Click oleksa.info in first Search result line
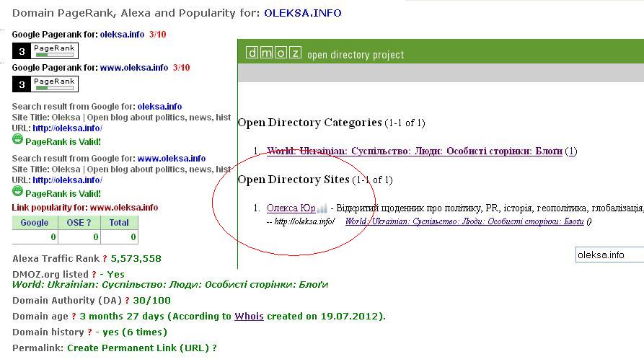The width and height of the screenshot is (644, 362). pyautogui.click(x=159, y=107)
